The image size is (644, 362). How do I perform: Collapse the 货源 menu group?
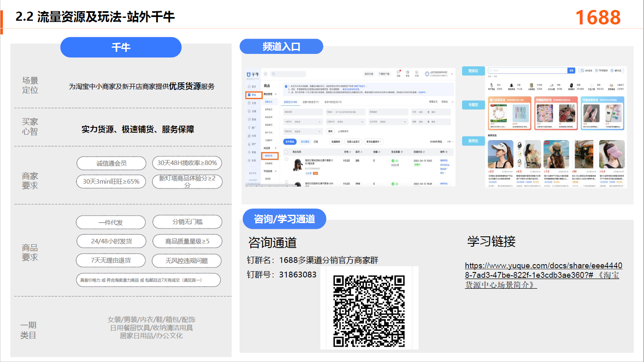click(x=276, y=148)
